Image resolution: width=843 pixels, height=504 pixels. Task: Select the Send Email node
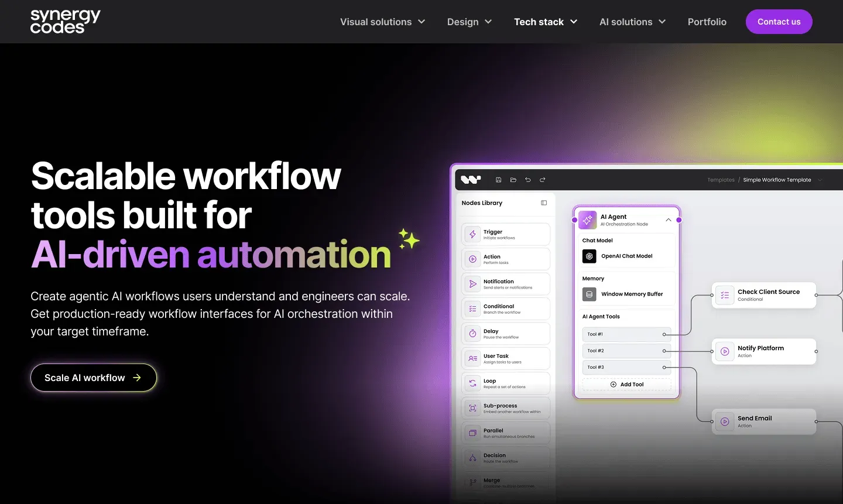764,421
